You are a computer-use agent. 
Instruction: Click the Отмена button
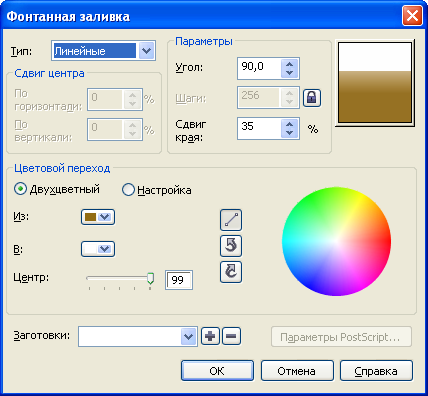click(x=297, y=370)
